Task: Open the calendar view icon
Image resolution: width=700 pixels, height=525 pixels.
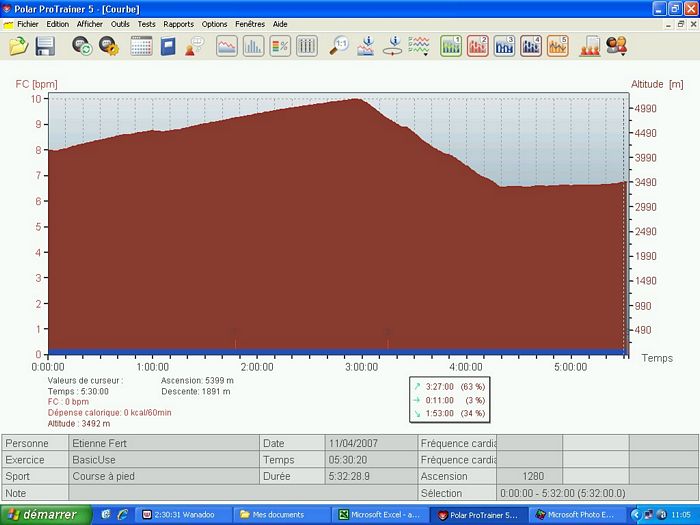Action: pos(141,46)
